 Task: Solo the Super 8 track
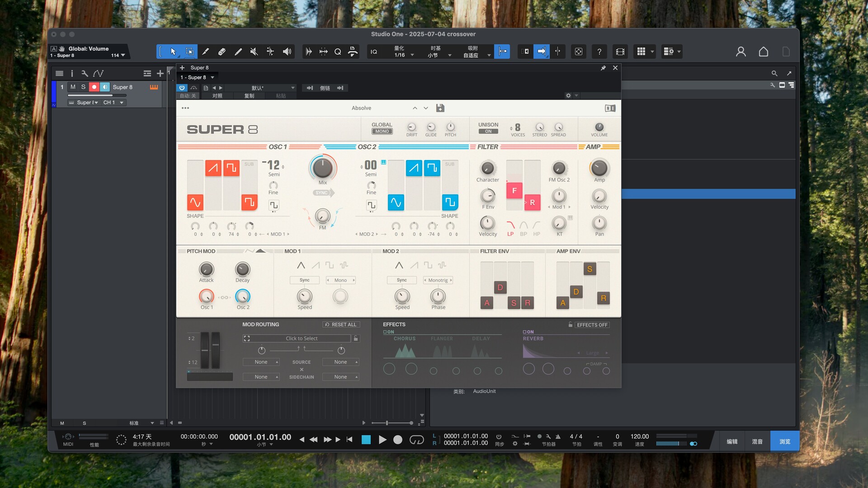point(83,87)
